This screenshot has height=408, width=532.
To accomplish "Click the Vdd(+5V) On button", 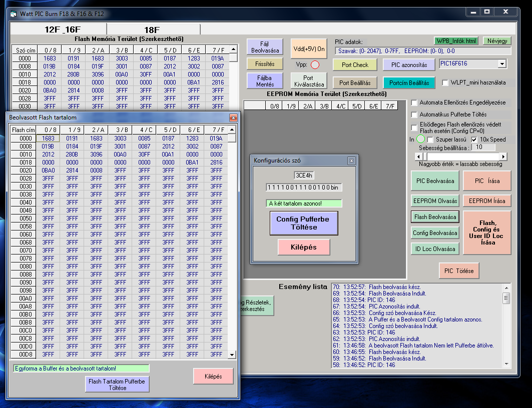I will pyautogui.click(x=308, y=49).
